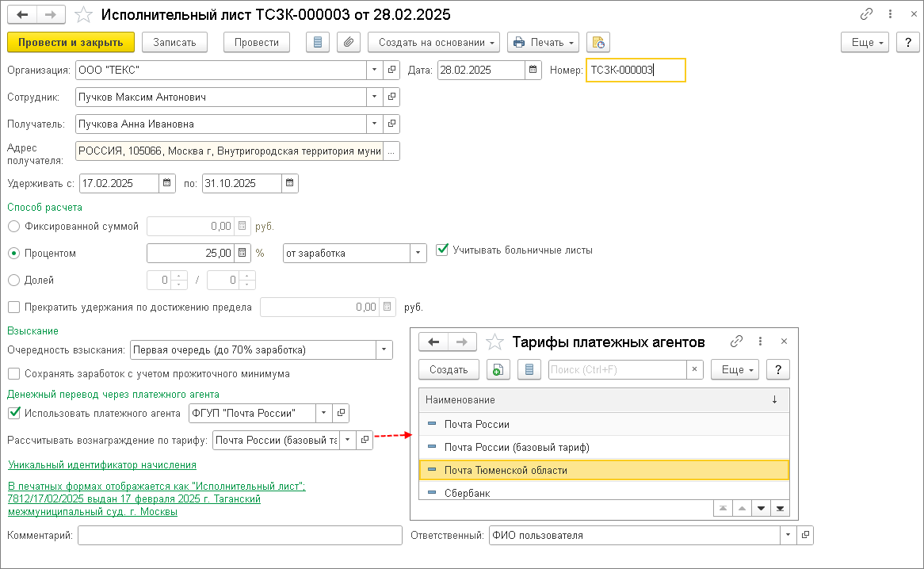Image resolution: width=924 pixels, height=569 pixels.
Task: Sort tariffs by Наименование column header
Action: (604, 399)
